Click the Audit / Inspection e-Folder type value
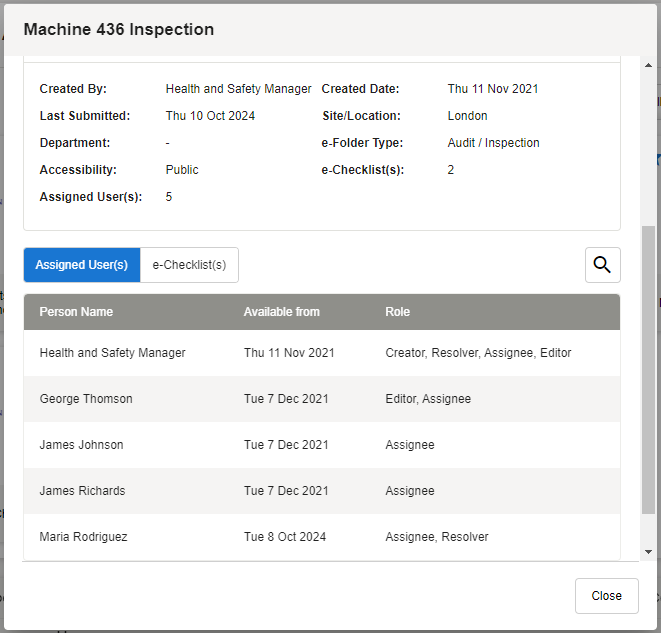Image resolution: width=661 pixels, height=633 pixels. pyautogui.click(x=493, y=143)
